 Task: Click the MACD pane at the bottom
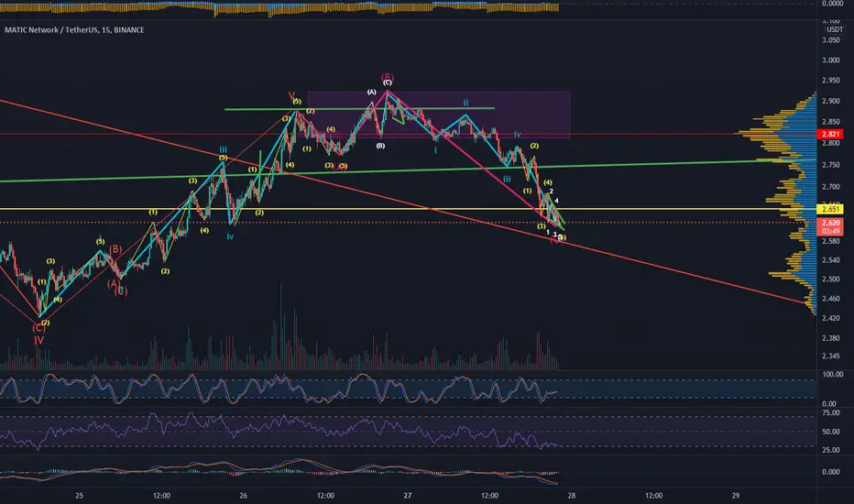tap(409, 472)
